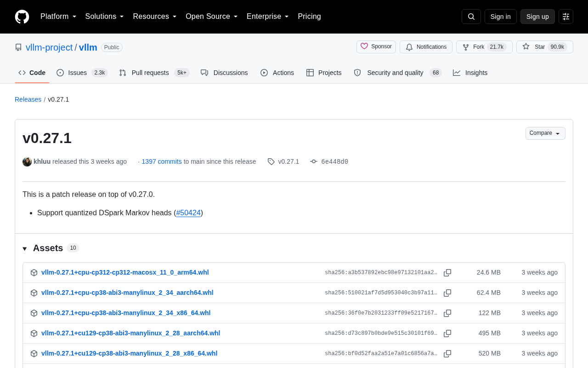Click khluu's avatar image

(x=27, y=161)
